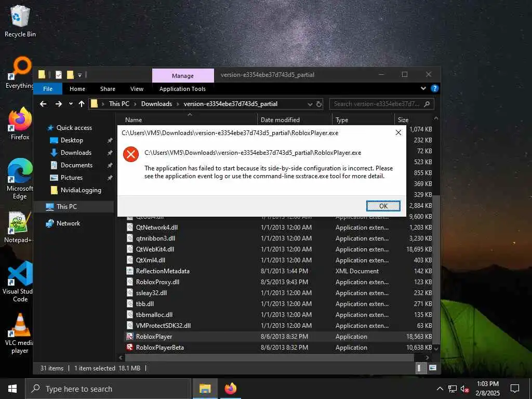This screenshot has height=399, width=532.
Task: Open Documents in the navigation pane
Action: coord(76,165)
